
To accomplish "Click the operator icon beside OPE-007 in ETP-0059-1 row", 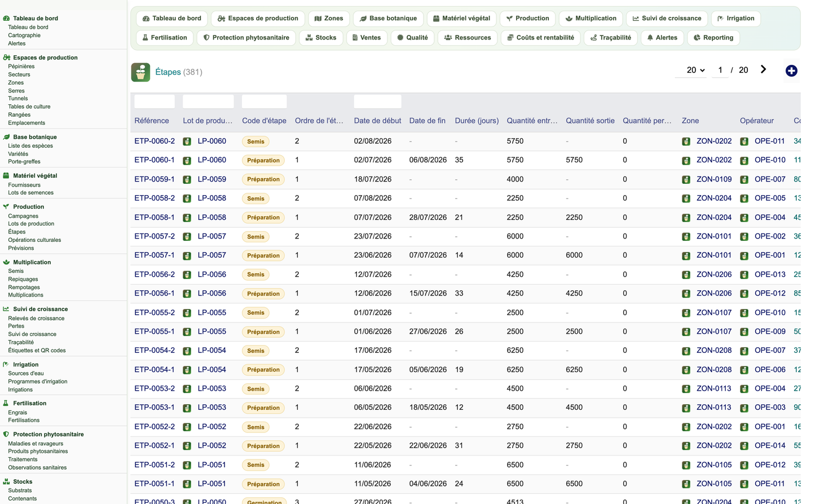I will click(744, 180).
